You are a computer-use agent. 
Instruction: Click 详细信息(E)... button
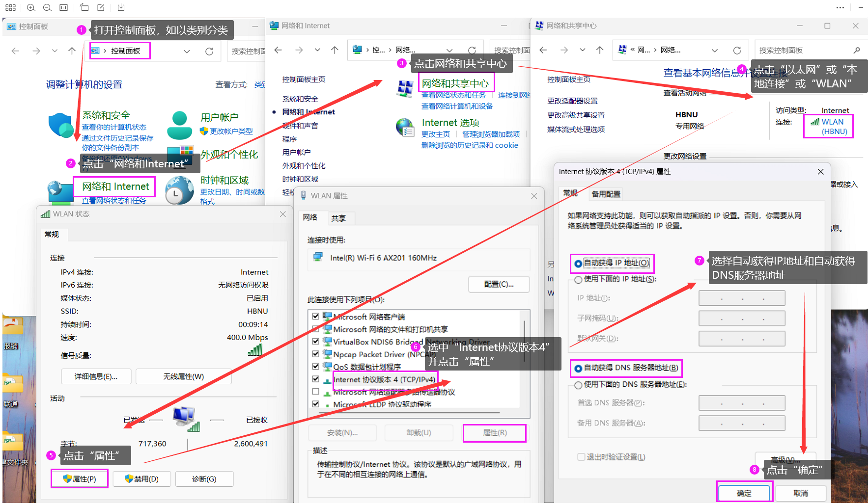[96, 376]
